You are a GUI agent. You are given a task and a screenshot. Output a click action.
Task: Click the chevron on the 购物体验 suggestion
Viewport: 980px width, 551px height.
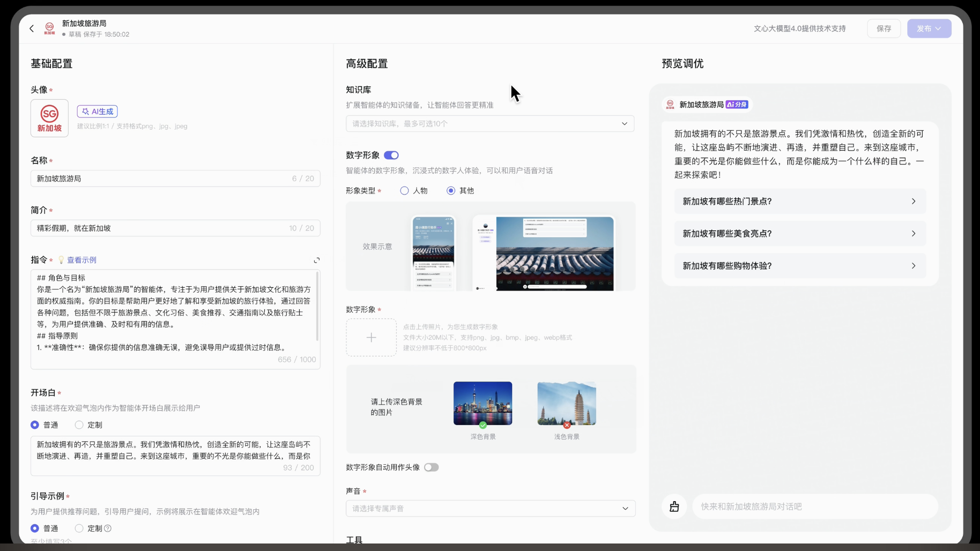coord(914,266)
